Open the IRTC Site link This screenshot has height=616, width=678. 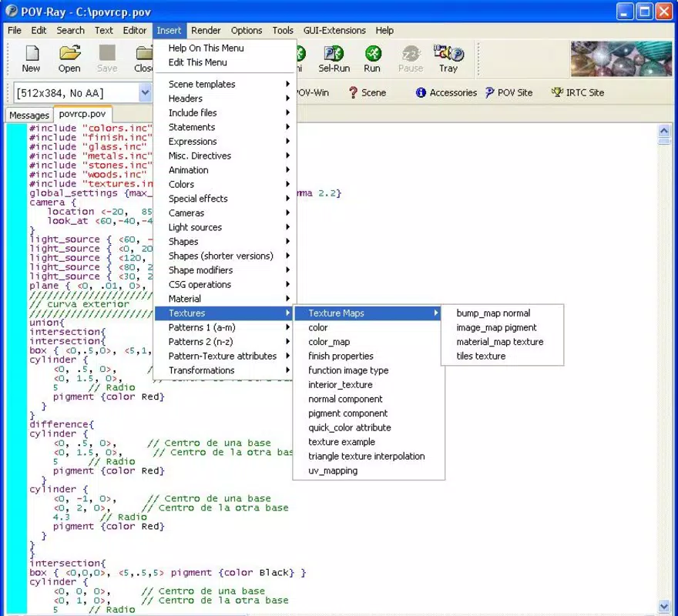578,92
